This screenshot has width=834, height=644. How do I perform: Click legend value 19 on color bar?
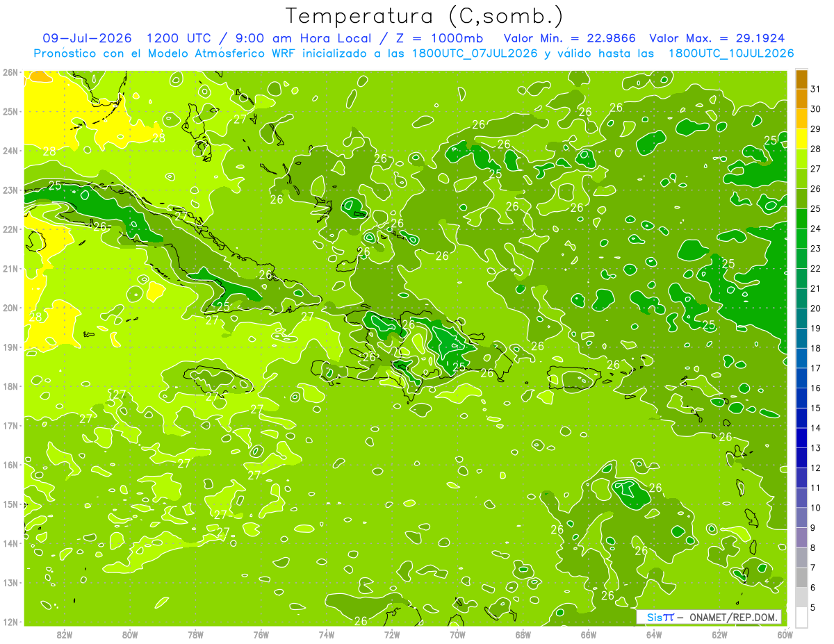point(816,328)
